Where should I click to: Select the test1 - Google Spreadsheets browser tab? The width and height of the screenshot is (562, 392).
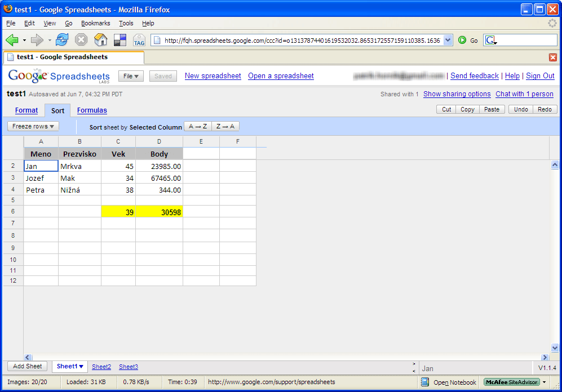click(73, 57)
